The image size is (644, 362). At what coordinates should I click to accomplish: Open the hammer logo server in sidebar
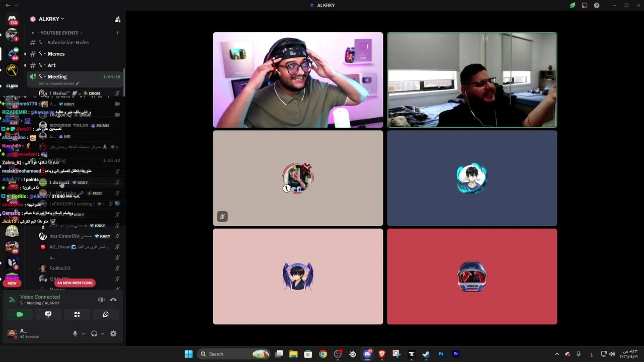12,70
